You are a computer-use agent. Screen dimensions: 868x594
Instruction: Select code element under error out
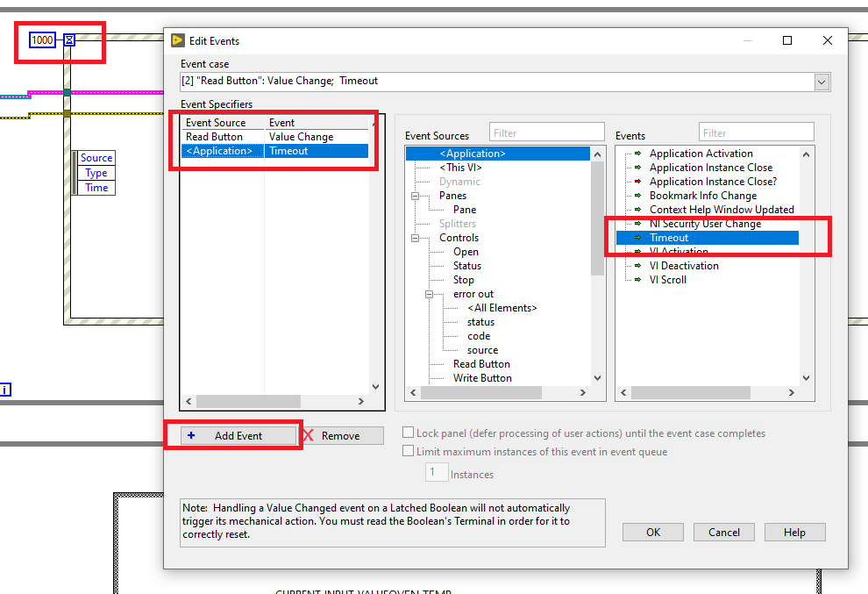pos(479,336)
